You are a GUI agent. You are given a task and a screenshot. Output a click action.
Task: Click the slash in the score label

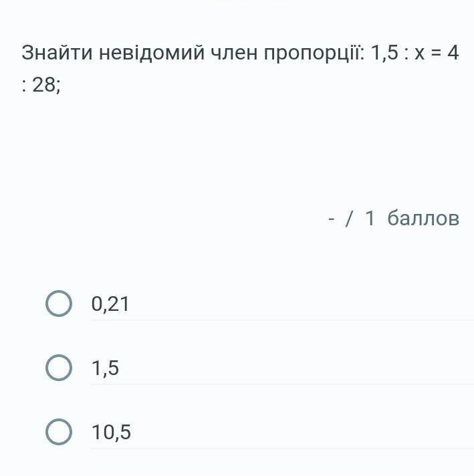(348, 218)
